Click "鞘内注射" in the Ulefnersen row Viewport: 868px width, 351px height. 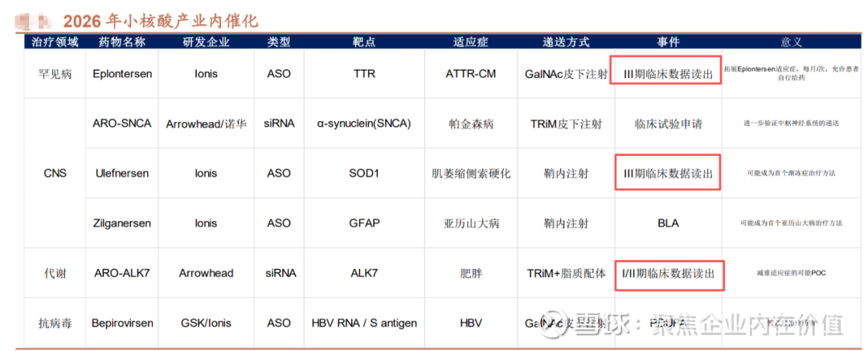566,173
